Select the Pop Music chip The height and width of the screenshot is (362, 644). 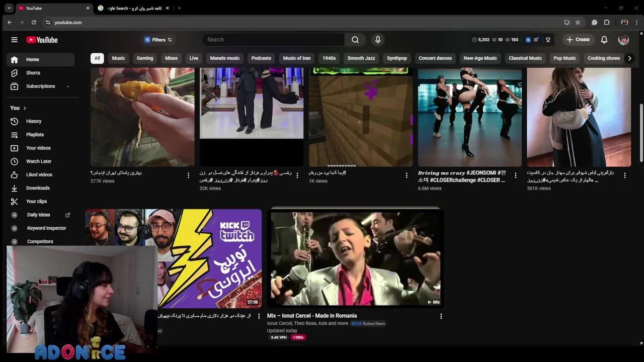click(565, 58)
